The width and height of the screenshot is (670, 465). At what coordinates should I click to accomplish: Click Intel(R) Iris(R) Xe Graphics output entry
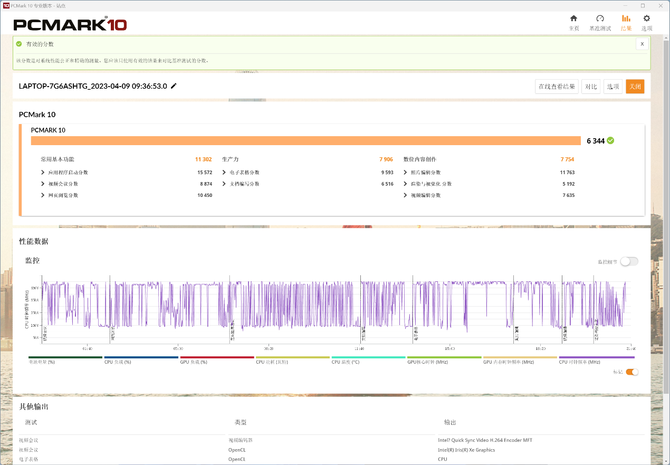click(466, 450)
